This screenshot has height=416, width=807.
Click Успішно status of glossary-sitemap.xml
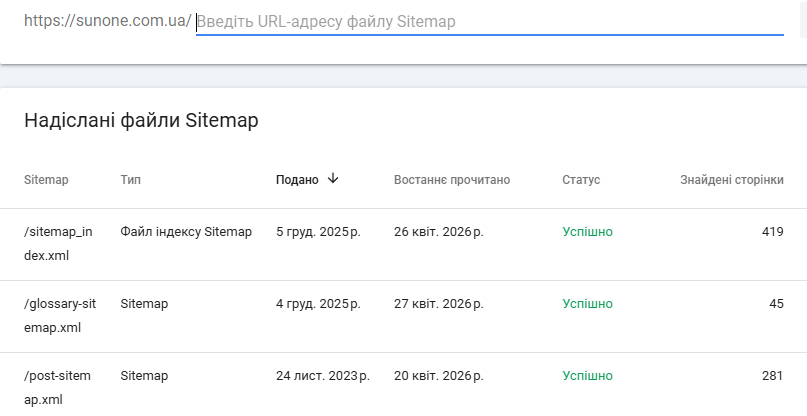pos(587,304)
